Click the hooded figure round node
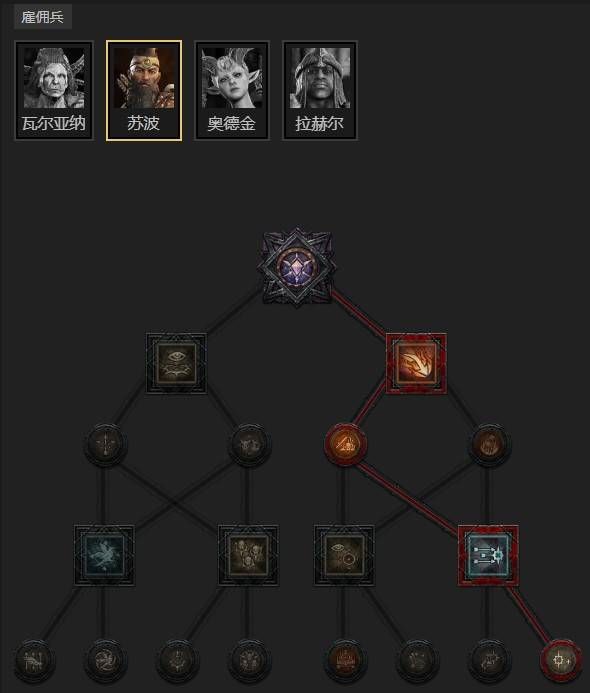 pyautogui.click(x=489, y=444)
